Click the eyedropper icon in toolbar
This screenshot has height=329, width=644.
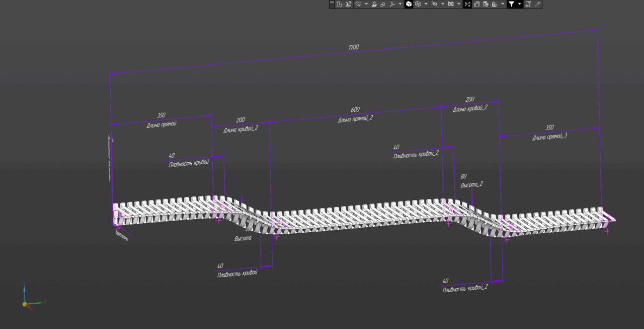pyautogui.click(x=537, y=4)
